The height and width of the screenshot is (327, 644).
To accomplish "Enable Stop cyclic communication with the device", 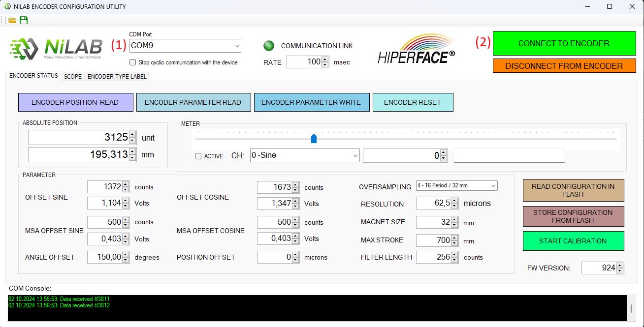I will point(132,61).
